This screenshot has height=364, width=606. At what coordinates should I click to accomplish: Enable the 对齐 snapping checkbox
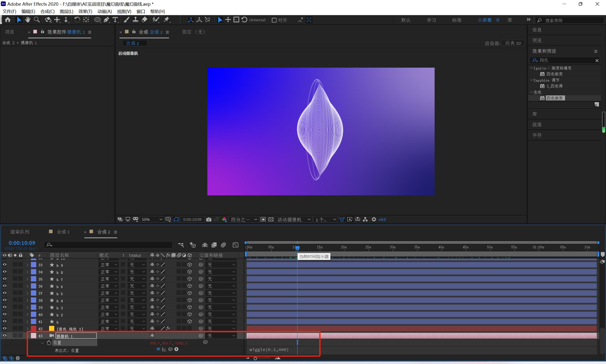point(274,20)
